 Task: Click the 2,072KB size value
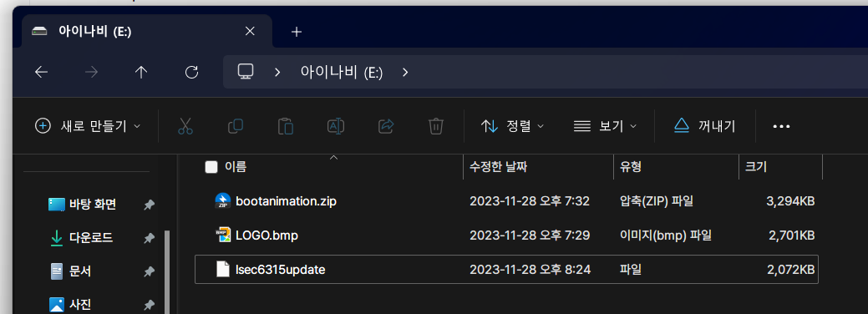(790, 271)
